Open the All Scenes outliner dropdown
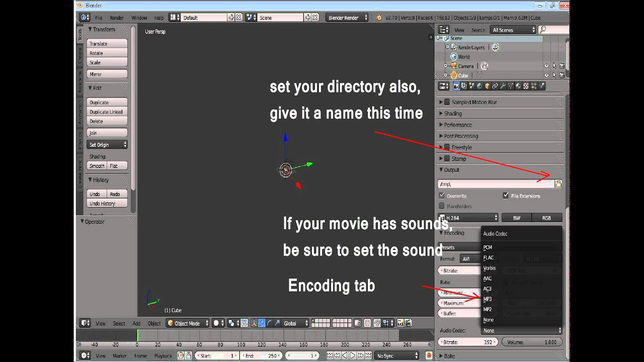Image resolution: width=644 pixels, height=362 pixels. click(514, 30)
